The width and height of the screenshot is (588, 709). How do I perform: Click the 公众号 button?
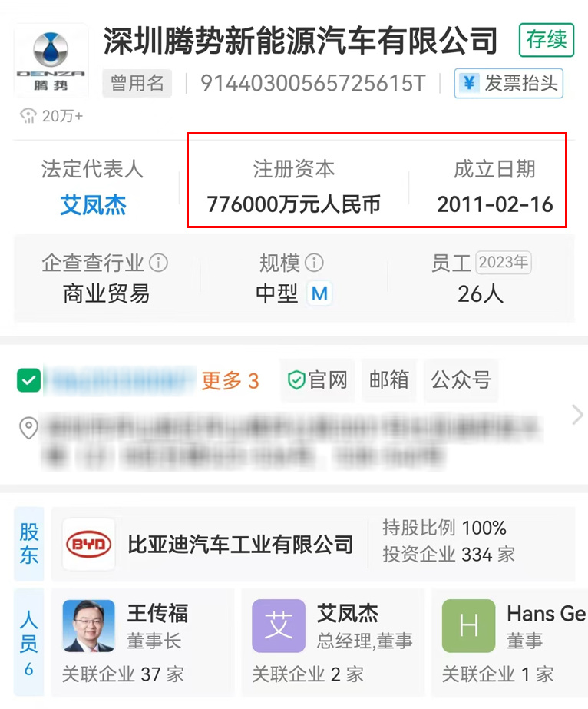461,379
